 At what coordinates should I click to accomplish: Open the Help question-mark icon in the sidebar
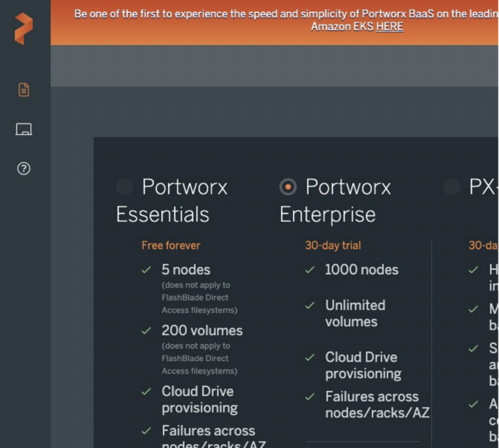click(x=23, y=169)
